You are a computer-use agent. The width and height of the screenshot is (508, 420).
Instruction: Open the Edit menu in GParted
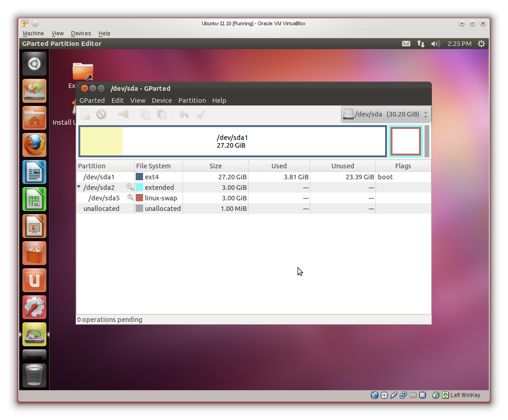tap(117, 100)
